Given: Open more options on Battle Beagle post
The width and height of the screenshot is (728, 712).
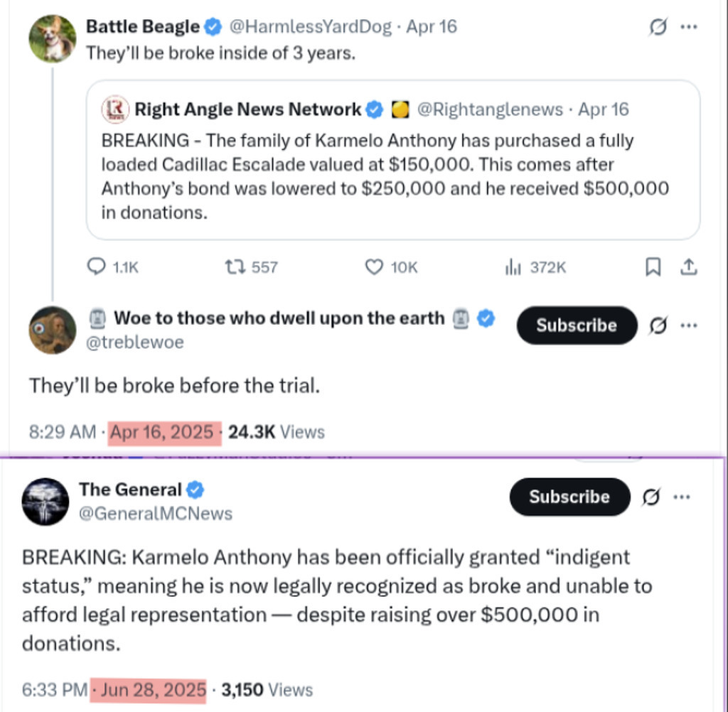Looking at the screenshot, I should tap(688, 27).
